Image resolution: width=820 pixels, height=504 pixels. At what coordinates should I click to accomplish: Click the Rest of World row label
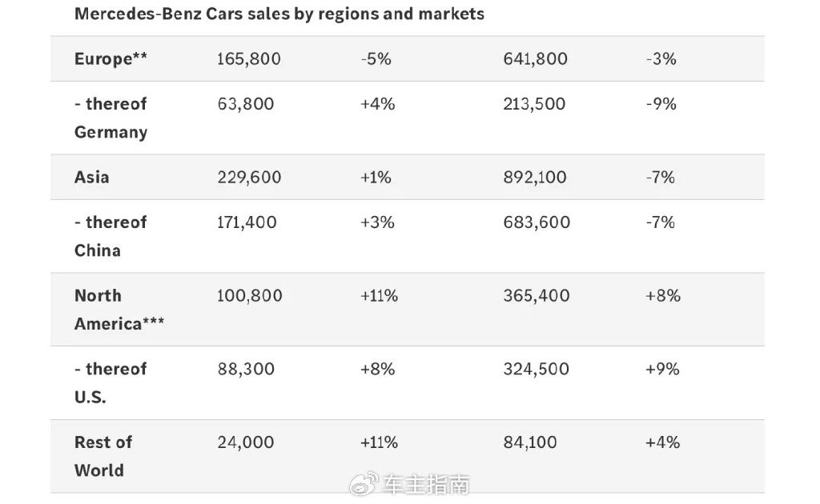(x=102, y=456)
